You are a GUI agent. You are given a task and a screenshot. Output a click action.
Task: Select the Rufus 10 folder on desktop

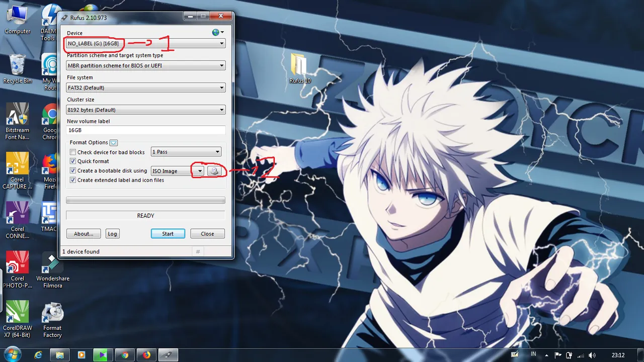[299, 68]
